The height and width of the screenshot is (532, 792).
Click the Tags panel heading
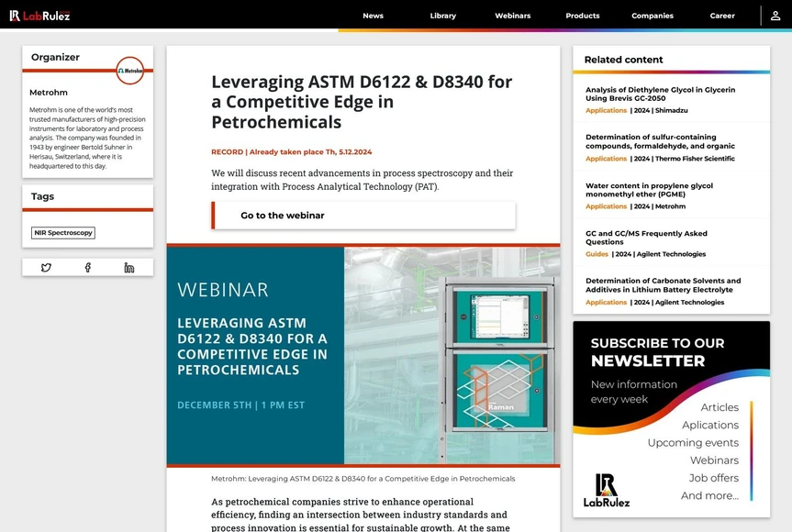point(42,196)
